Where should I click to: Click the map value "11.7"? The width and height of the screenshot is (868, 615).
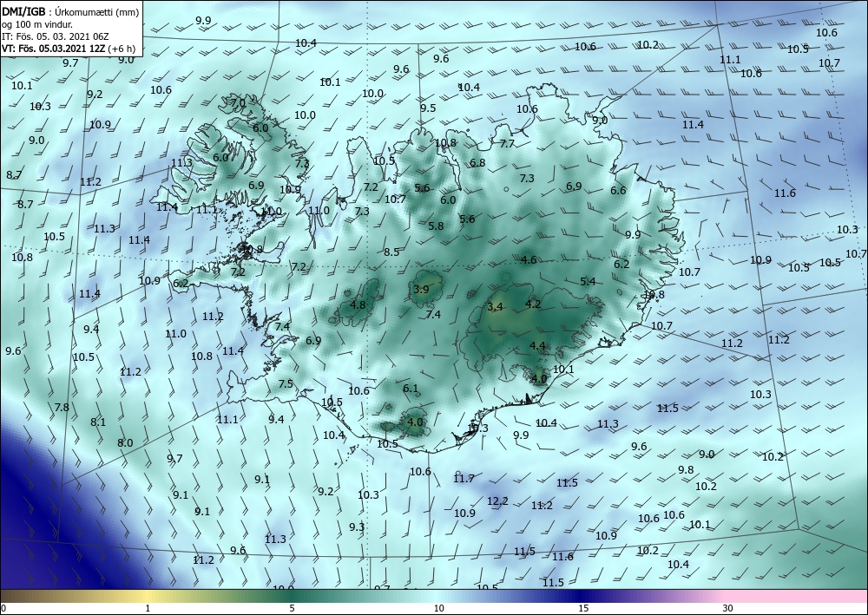click(464, 479)
